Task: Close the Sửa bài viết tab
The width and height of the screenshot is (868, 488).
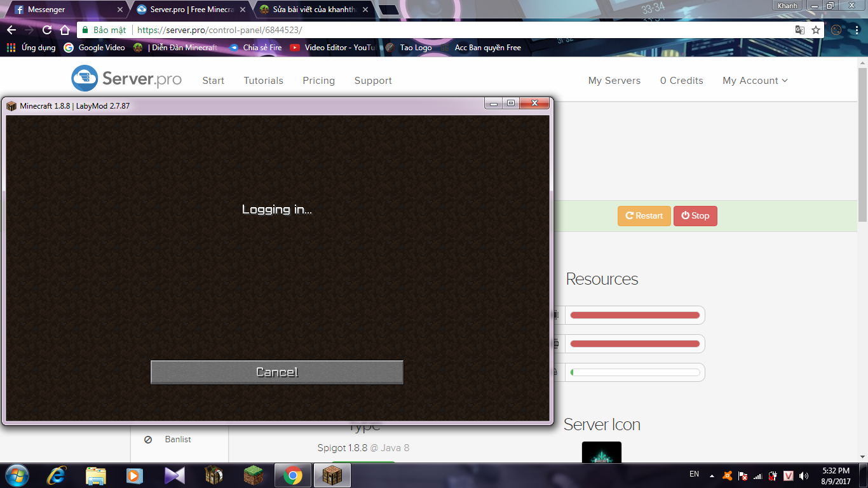Action: pyautogui.click(x=365, y=10)
